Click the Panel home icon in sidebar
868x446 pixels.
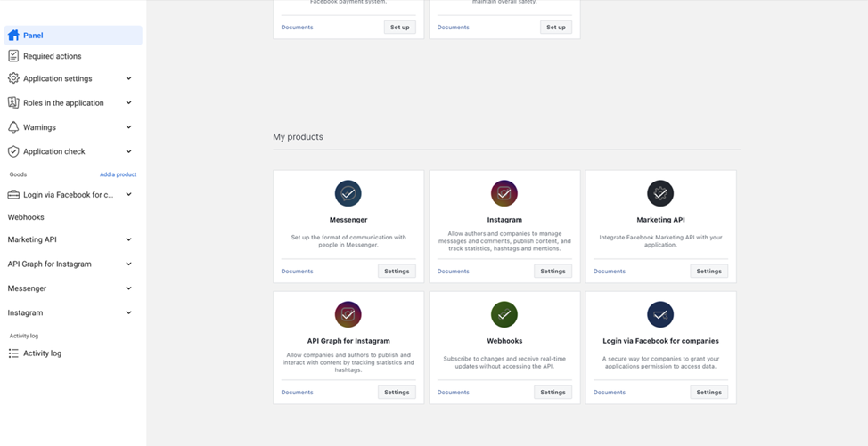pyautogui.click(x=13, y=36)
